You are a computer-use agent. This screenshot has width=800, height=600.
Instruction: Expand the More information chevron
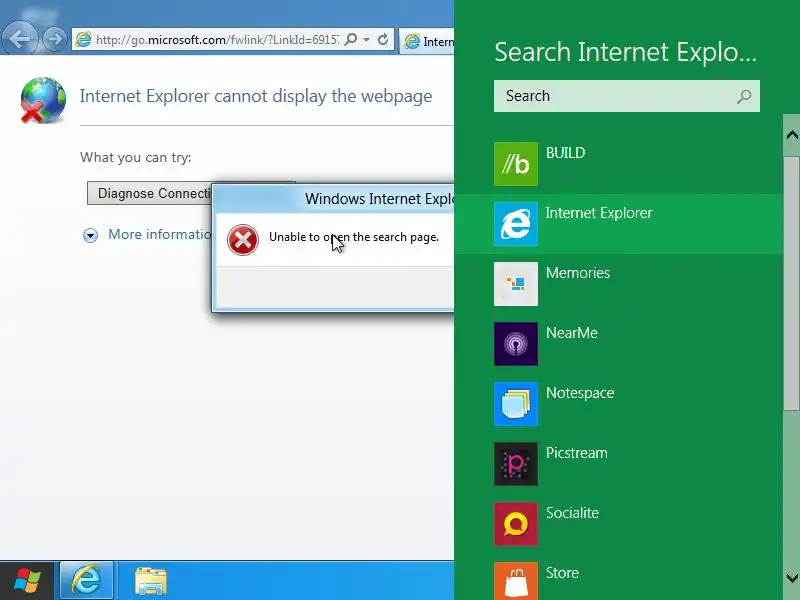pos(90,235)
